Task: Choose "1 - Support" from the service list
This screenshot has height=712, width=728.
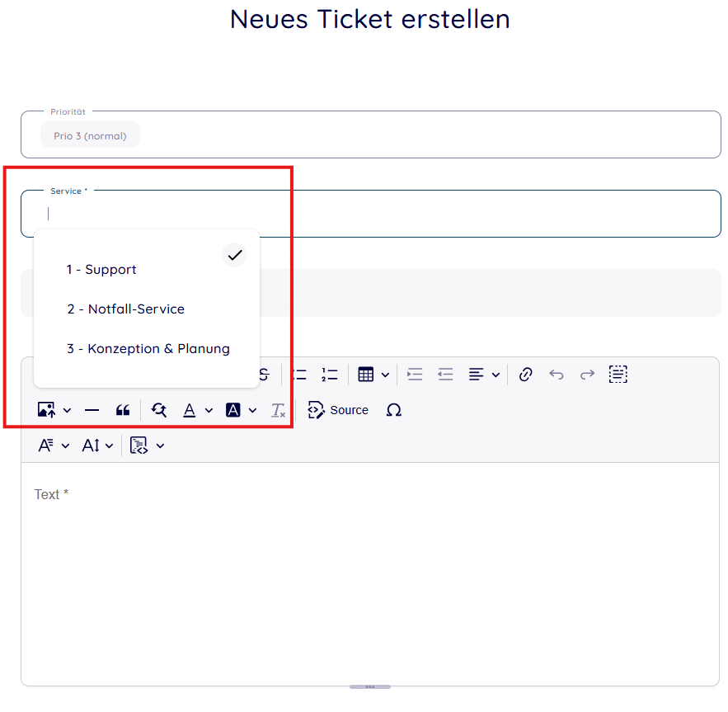Action: [101, 270]
